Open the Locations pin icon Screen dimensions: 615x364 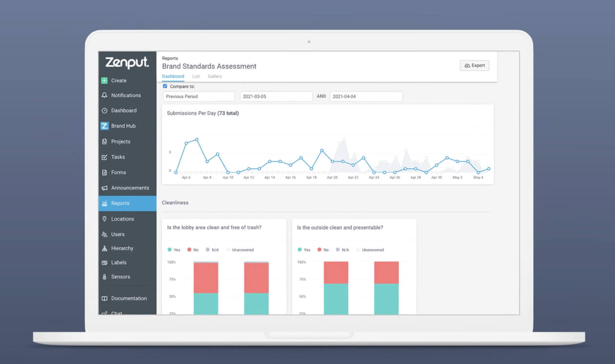[x=104, y=219]
